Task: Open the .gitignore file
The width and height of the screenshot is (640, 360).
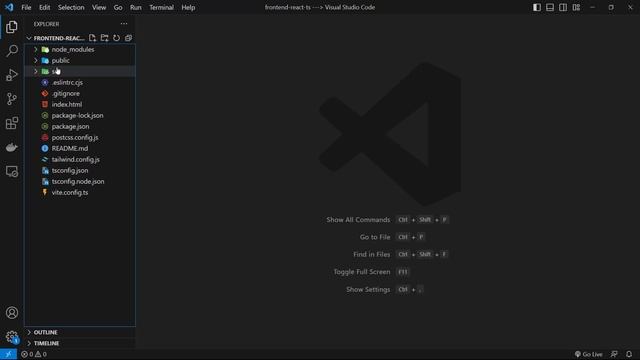Action: [80, 93]
